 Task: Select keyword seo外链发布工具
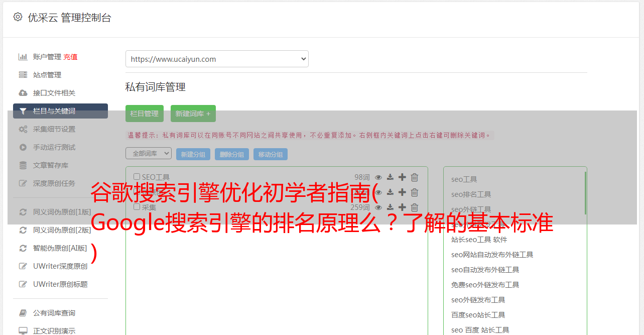478,300
